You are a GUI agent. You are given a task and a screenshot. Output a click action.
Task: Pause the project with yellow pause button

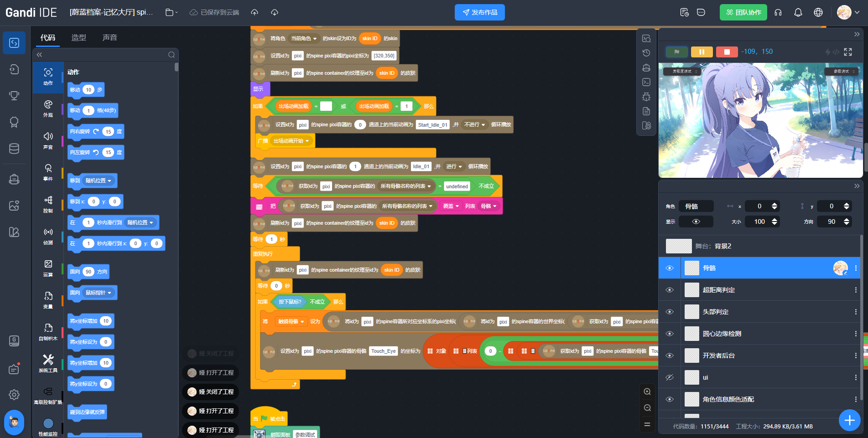702,52
